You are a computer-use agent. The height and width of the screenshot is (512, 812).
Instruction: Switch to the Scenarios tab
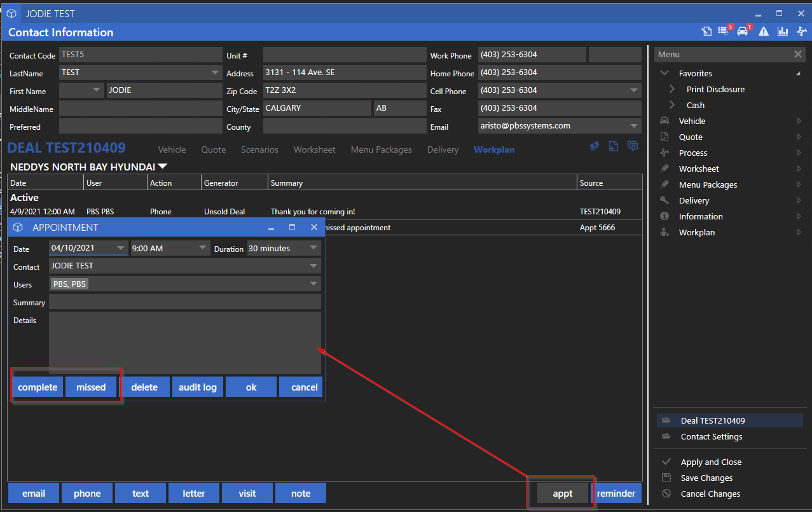tap(259, 149)
